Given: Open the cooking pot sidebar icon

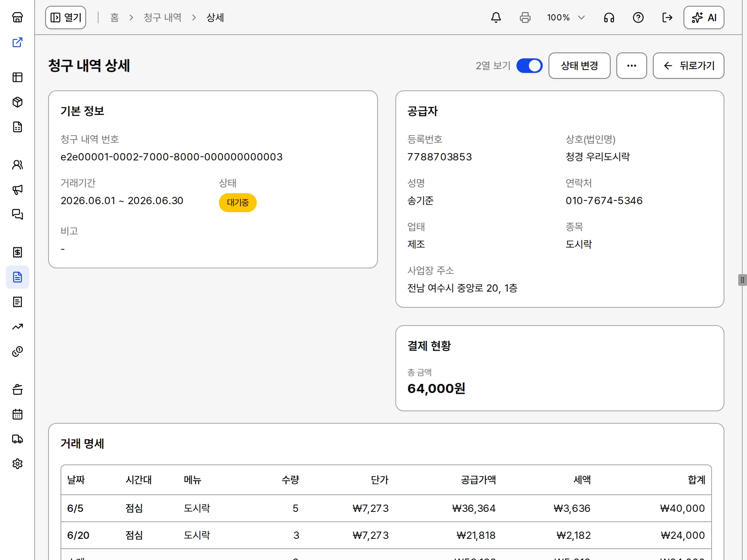Looking at the screenshot, I should [18, 389].
